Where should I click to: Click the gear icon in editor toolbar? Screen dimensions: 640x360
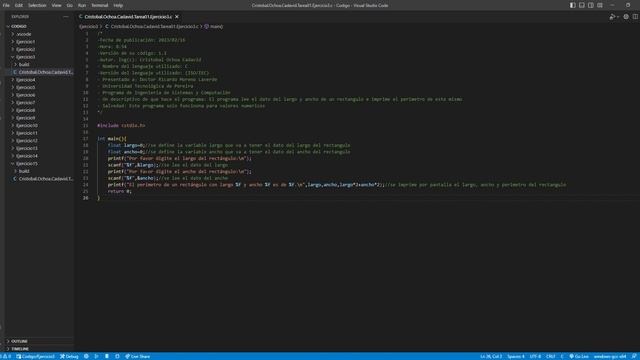coord(626,17)
